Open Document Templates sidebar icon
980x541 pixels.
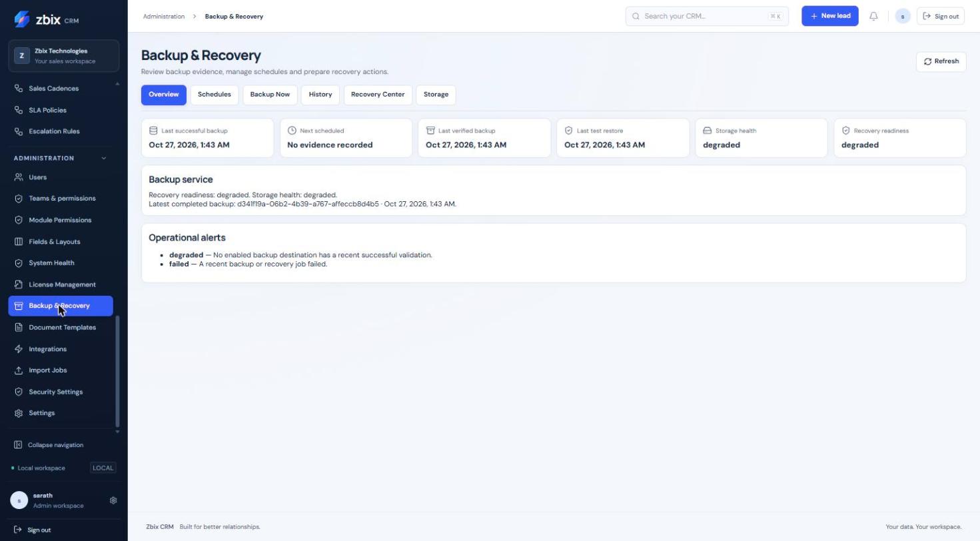tap(19, 328)
